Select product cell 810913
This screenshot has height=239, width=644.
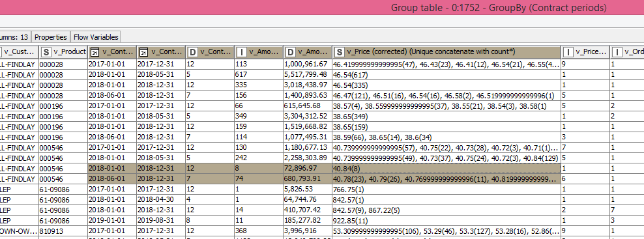click(x=63, y=232)
